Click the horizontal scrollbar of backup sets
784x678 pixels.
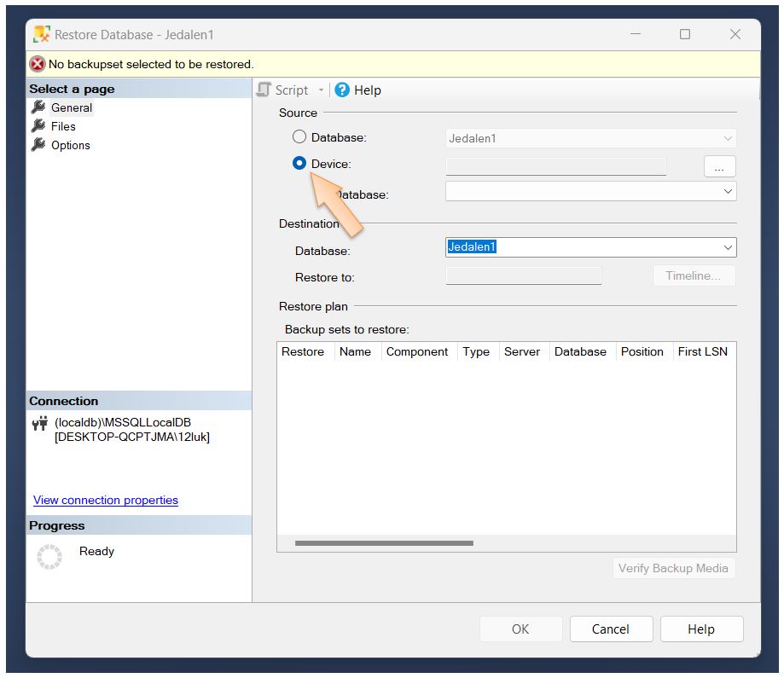tap(384, 542)
